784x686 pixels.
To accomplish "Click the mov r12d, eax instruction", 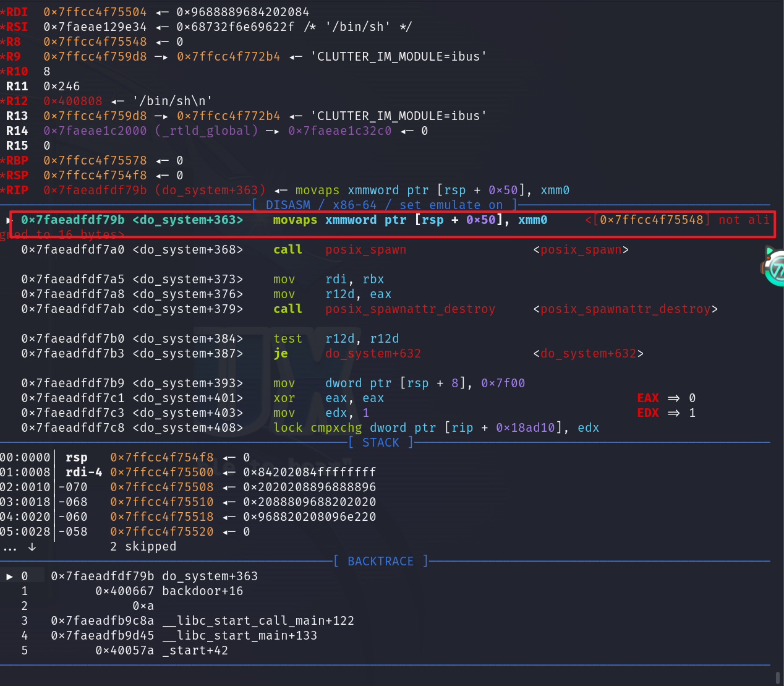I will [x=333, y=294].
